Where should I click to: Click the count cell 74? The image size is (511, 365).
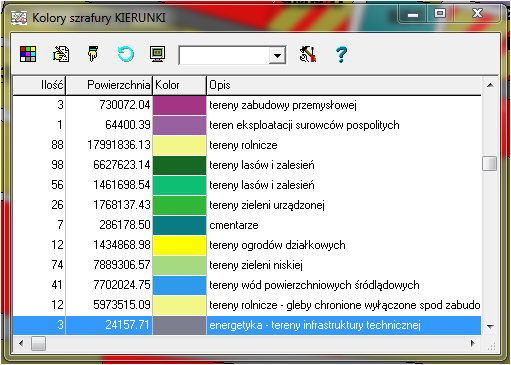click(57, 265)
